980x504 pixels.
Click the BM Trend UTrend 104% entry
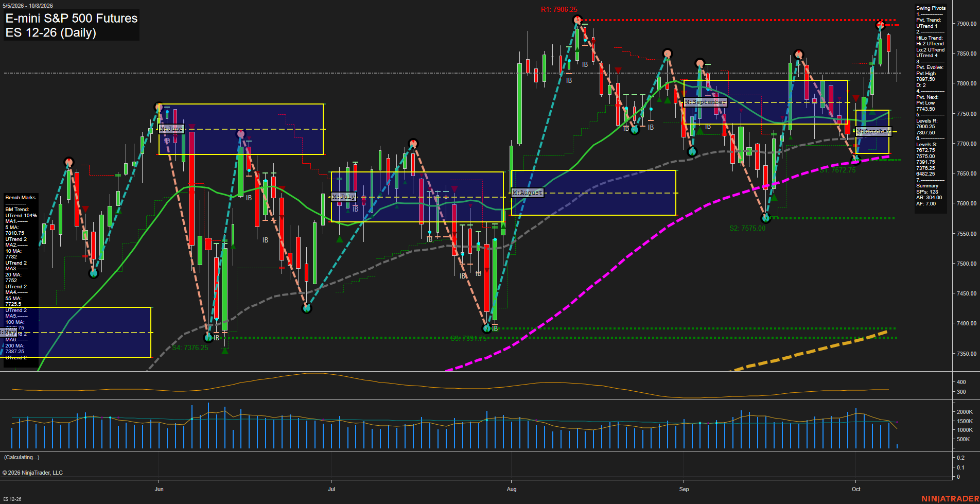[x=21, y=213]
